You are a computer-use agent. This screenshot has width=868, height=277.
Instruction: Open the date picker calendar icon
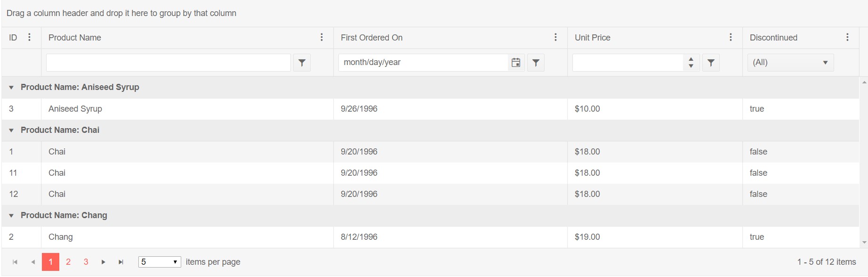click(516, 63)
